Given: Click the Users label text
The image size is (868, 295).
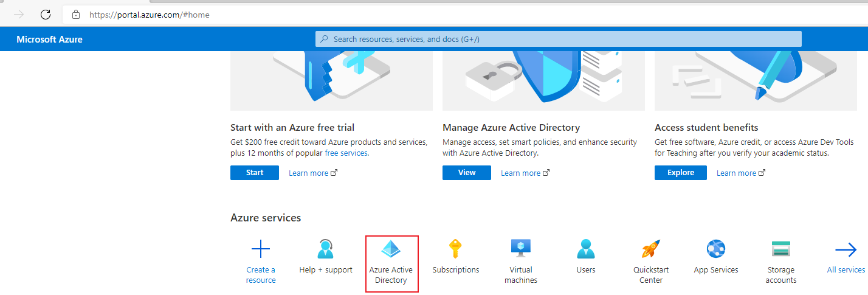Looking at the screenshot, I should pyautogui.click(x=586, y=270).
